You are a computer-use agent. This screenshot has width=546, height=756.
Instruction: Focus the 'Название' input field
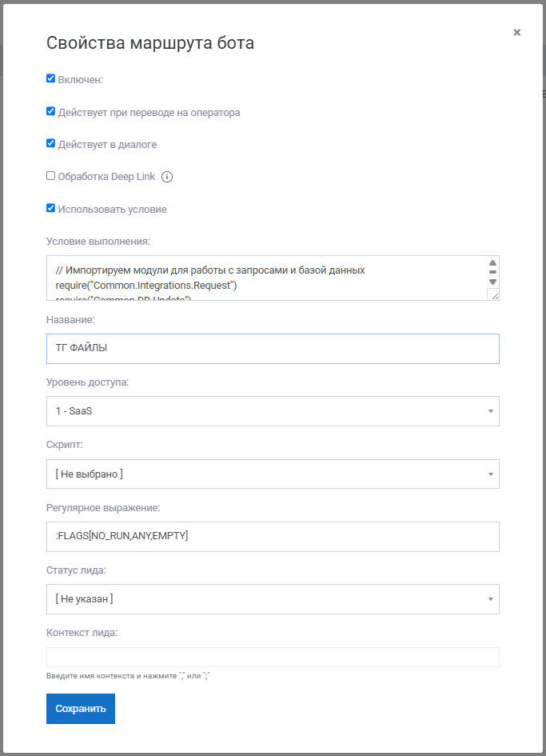pos(273,349)
